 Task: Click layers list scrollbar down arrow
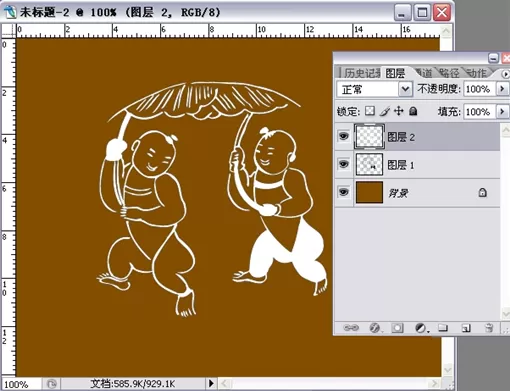pyautogui.click(x=505, y=314)
